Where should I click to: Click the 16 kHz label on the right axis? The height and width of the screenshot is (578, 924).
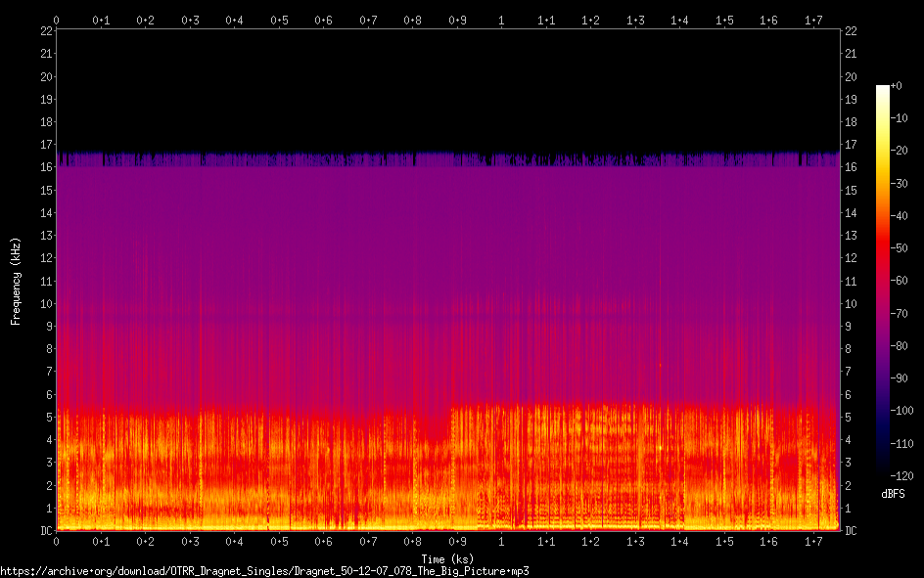[x=851, y=167]
